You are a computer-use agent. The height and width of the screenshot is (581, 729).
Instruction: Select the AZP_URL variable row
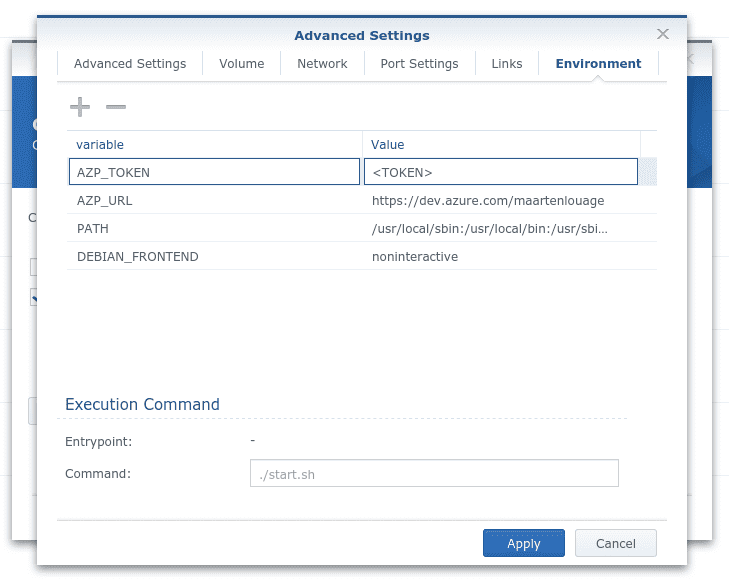click(x=362, y=200)
